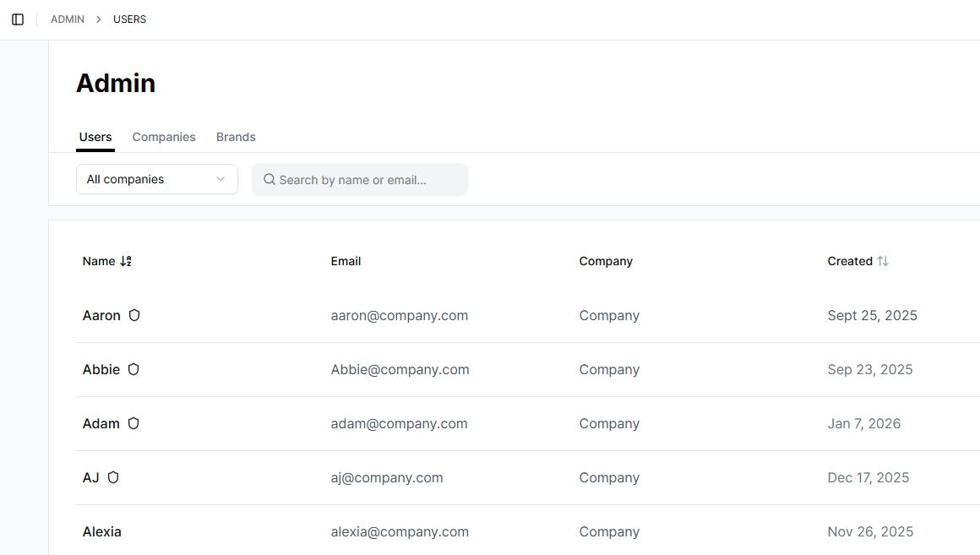980x555 pixels.
Task: Switch to the Brands tab
Action: (236, 137)
